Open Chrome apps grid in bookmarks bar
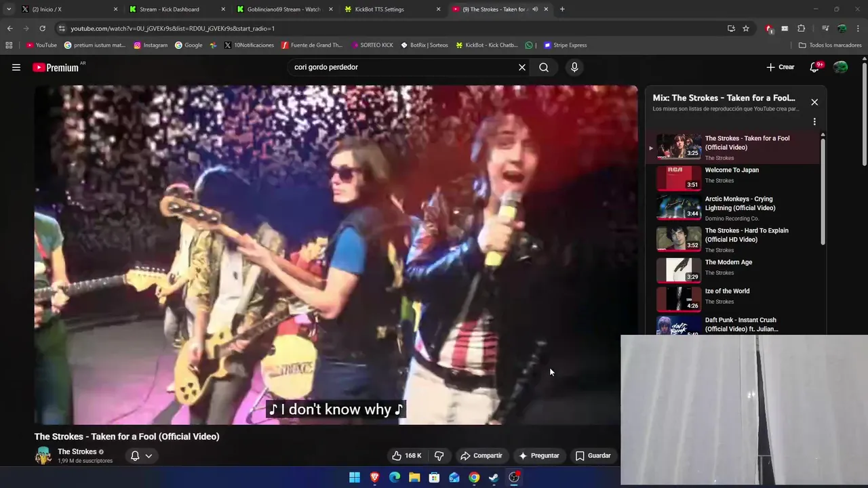The width and height of the screenshot is (868, 488). pos(9,45)
